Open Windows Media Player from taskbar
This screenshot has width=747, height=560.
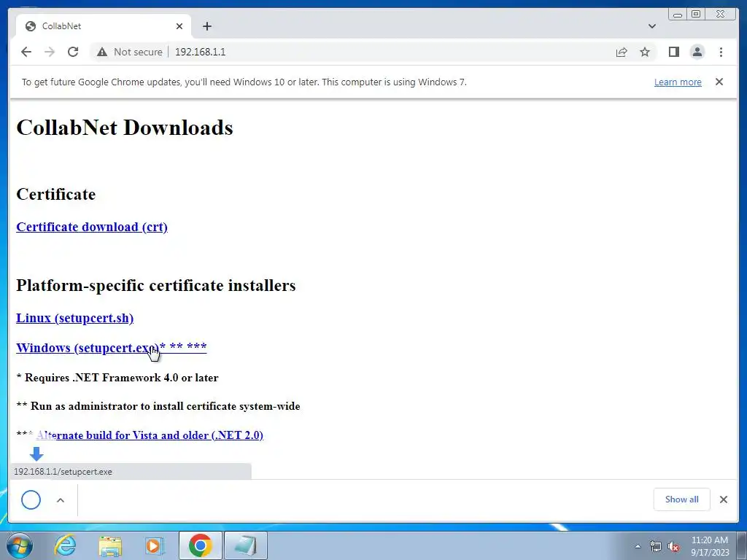click(x=155, y=545)
